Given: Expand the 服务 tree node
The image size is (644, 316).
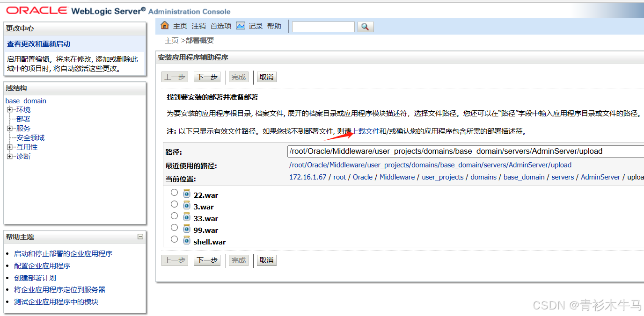Looking at the screenshot, I should (x=9, y=129).
